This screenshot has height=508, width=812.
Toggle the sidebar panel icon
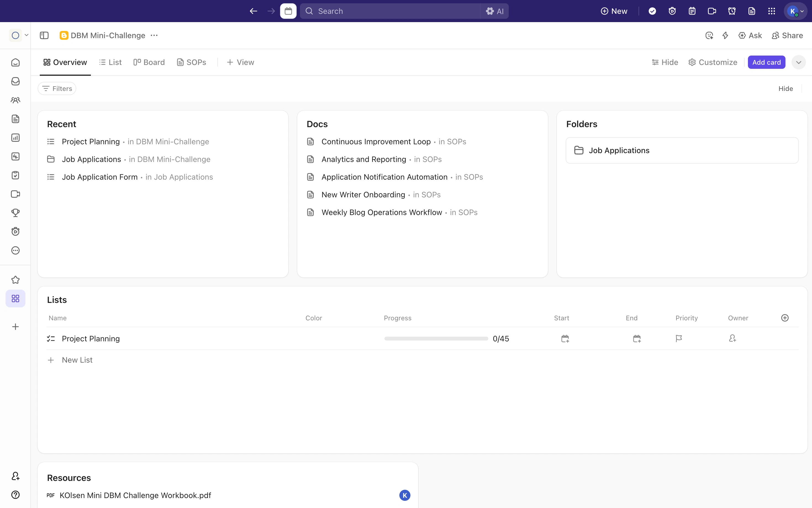coord(44,35)
